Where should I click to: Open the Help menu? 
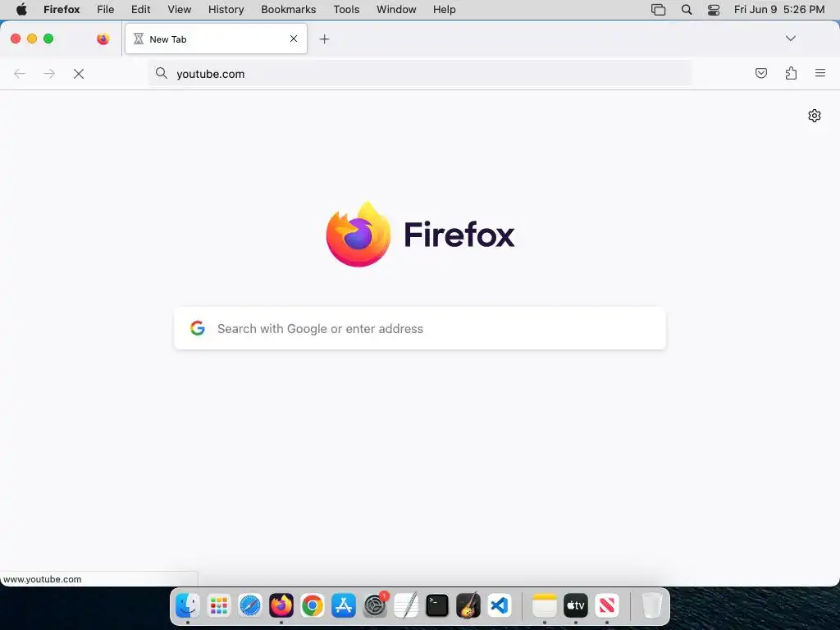pos(444,10)
